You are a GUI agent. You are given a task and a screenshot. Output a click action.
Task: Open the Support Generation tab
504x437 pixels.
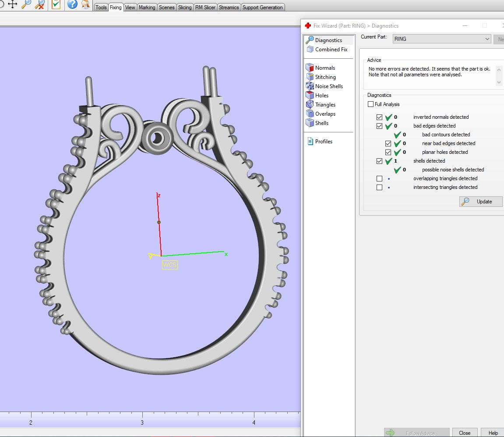pyautogui.click(x=262, y=7)
